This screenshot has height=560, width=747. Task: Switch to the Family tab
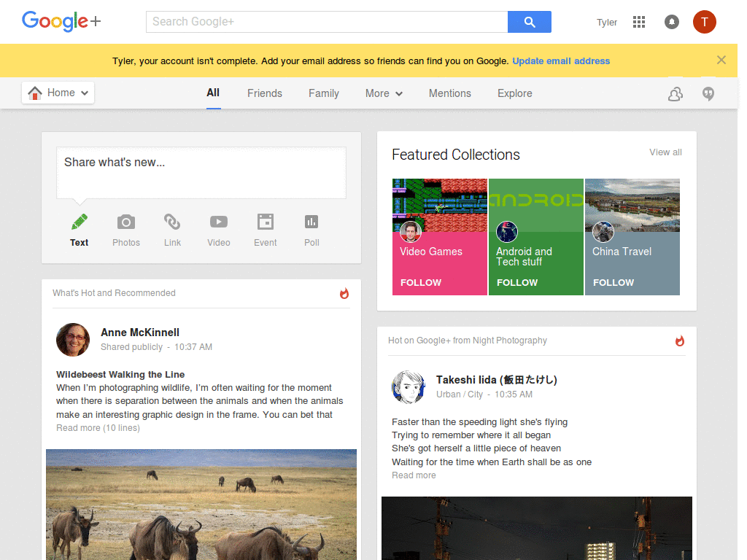click(323, 94)
